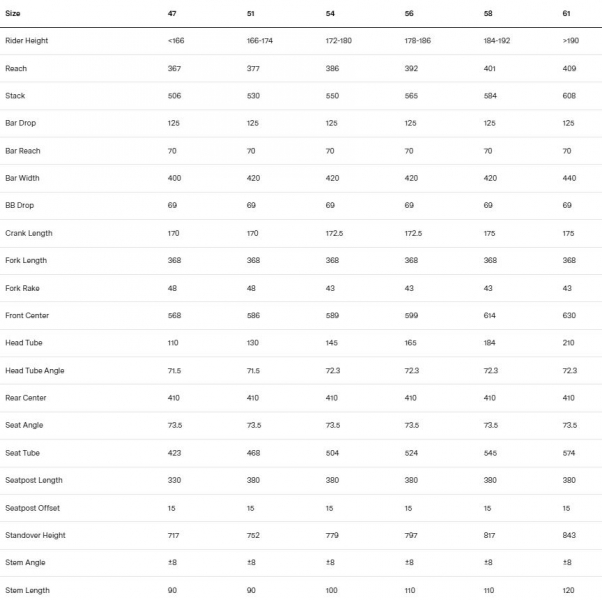This screenshot has width=602, height=600.
Task: Click the "Head Tube Angle" row label
Action: (35, 370)
